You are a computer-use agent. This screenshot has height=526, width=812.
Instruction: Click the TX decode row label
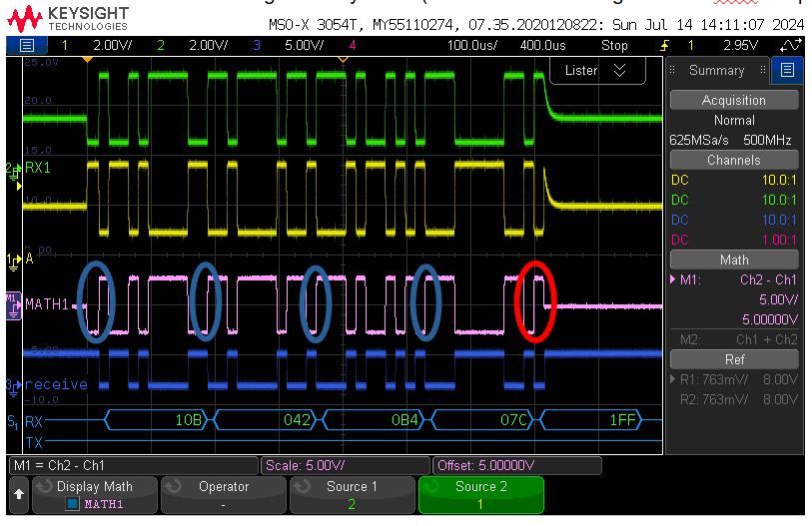pos(34,443)
